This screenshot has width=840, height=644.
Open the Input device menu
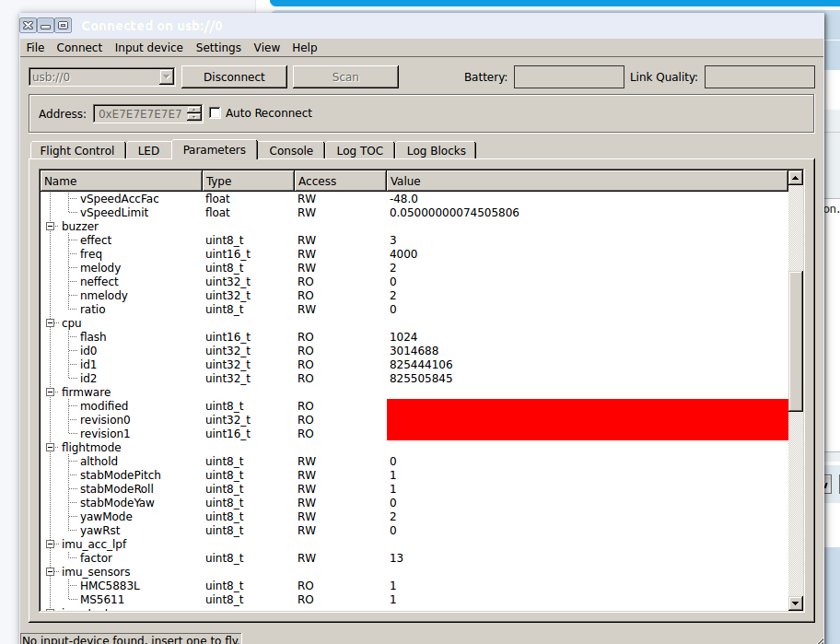(148, 48)
